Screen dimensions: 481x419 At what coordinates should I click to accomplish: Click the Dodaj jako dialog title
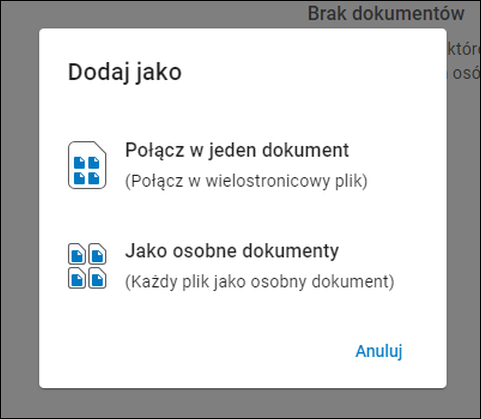click(125, 72)
